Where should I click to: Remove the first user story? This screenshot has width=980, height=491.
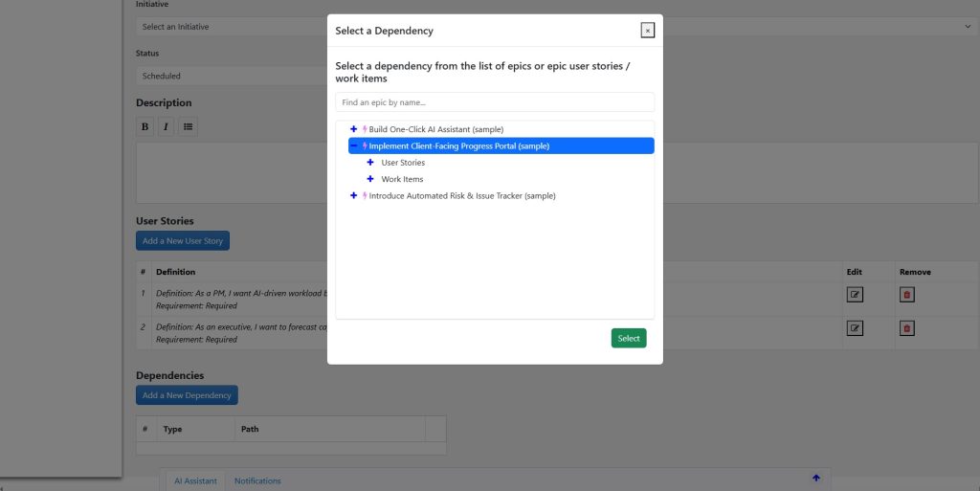906,294
